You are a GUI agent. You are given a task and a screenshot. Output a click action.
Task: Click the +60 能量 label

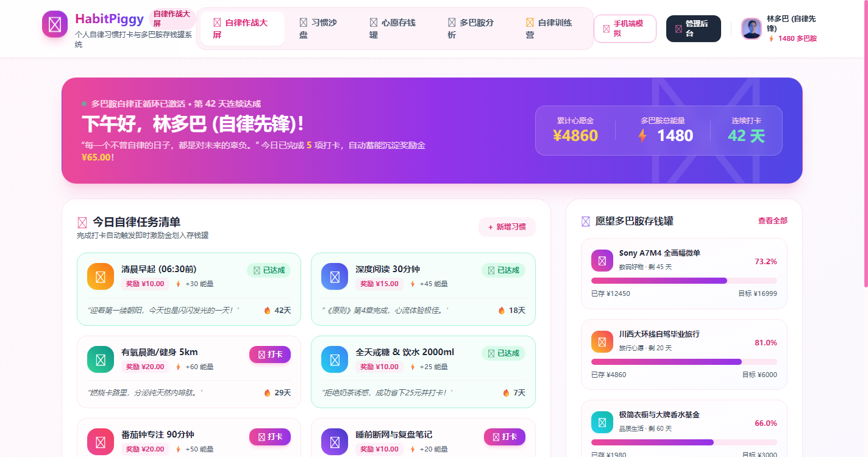click(194, 367)
